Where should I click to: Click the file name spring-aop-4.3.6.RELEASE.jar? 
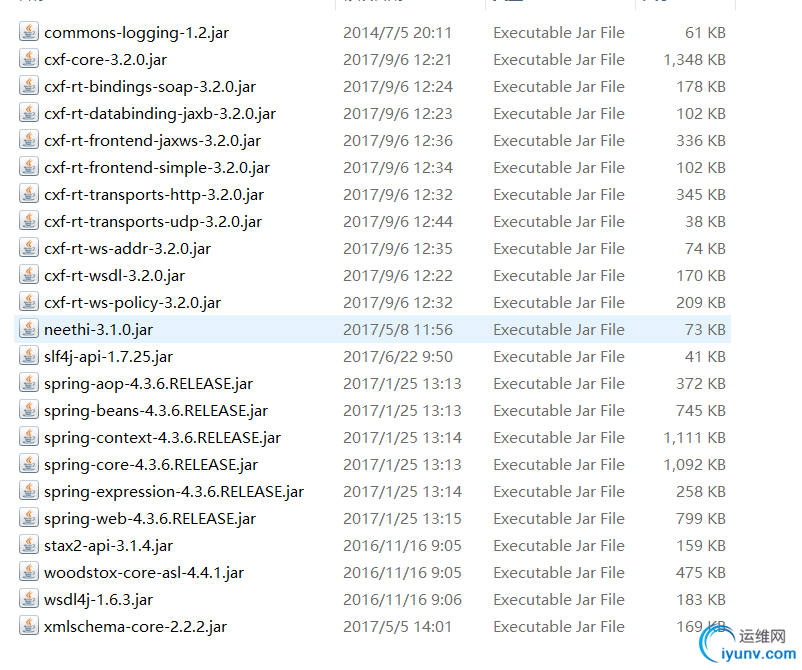point(148,385)
